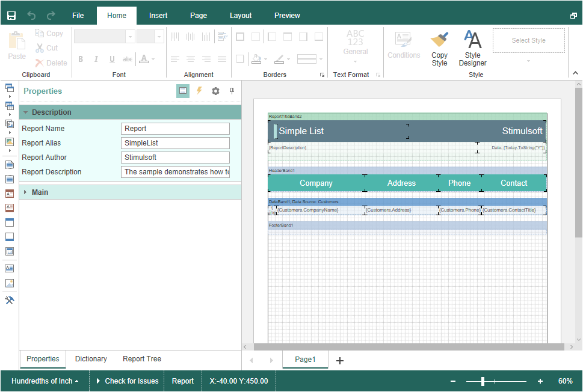Switch to the Dictionary tab
Screen dimensions: 583x392
click(91, 359)
